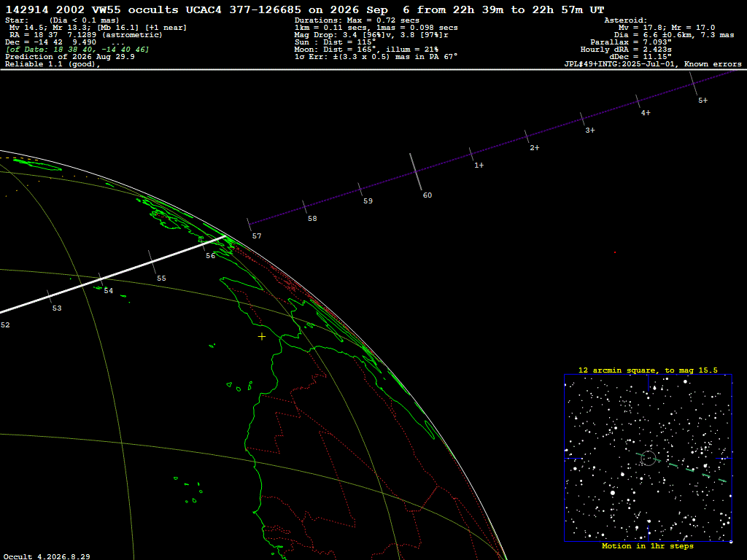
Task: Click the small red dot right of path
Action: pyautogui.click(x=615, y=252)
